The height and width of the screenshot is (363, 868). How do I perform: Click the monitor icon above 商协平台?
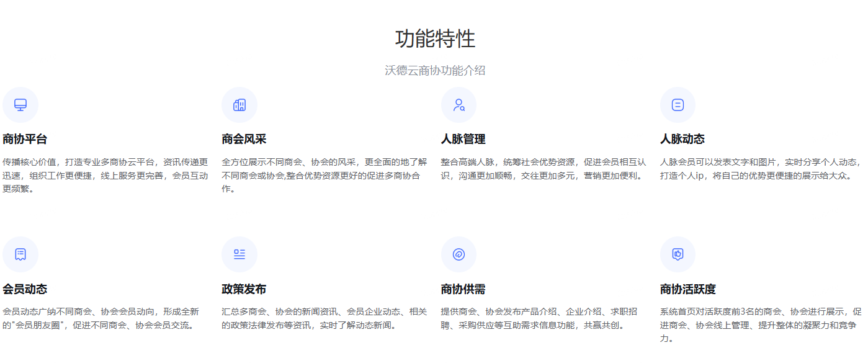(20, 105)
